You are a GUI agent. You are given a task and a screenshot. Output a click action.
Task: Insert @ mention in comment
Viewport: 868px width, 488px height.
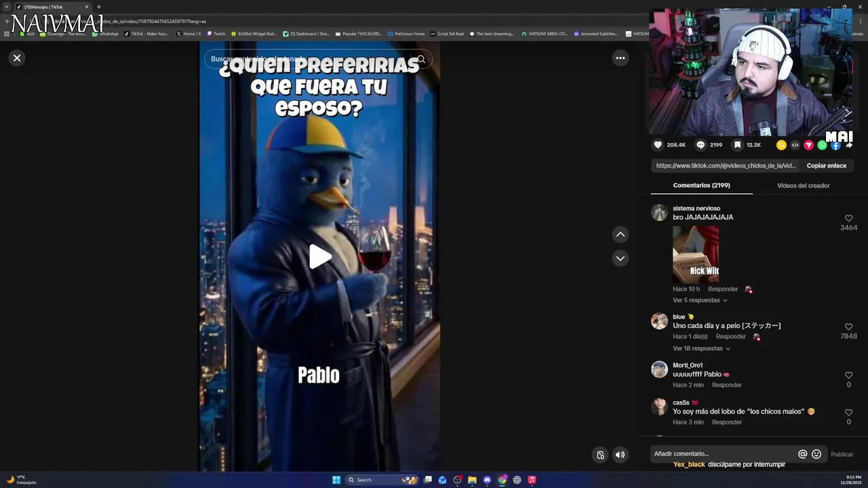tap(802, 454)
